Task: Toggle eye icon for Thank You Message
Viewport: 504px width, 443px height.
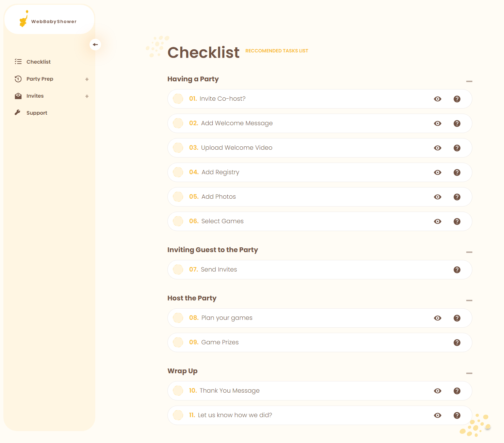Action: [x=438, y=391]
